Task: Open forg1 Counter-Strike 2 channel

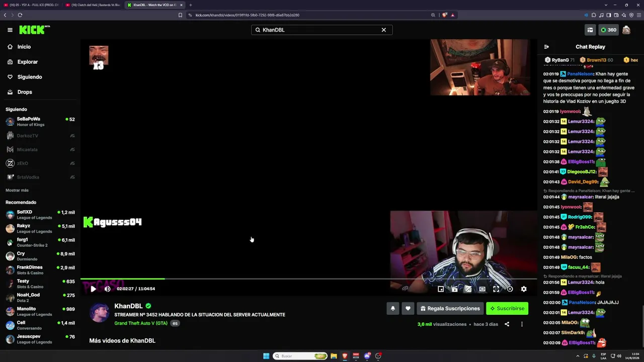Action: click(x=40, y=242)
